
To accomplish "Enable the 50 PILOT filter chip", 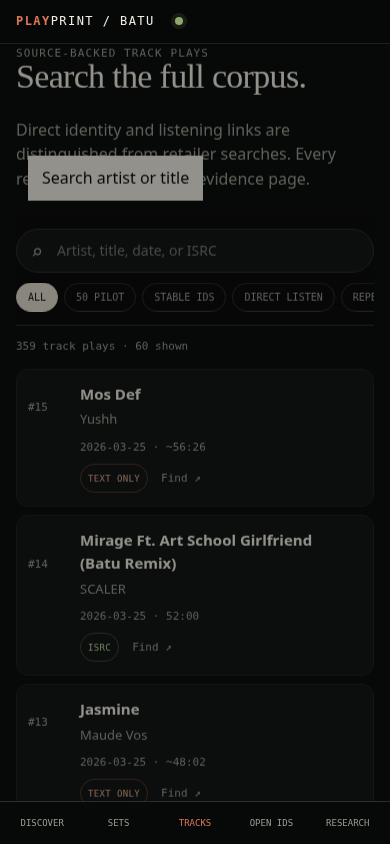I will tap(100, 297).
